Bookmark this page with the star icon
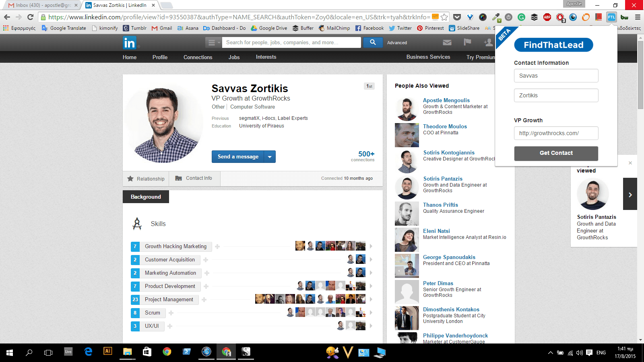 (x=444, y=17)
